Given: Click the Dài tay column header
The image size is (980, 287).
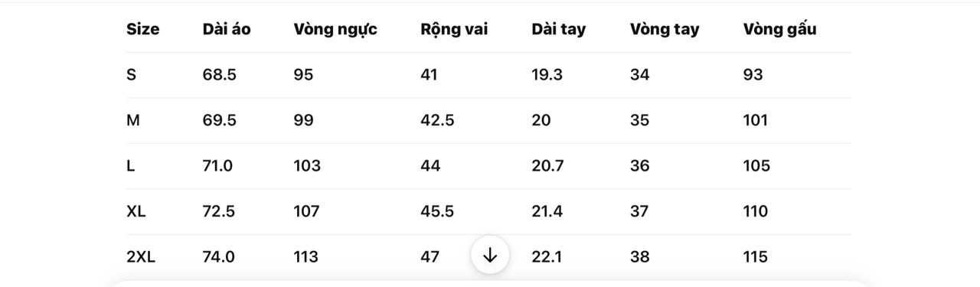Looking at the screenshot, I should (x=559, y=30).
